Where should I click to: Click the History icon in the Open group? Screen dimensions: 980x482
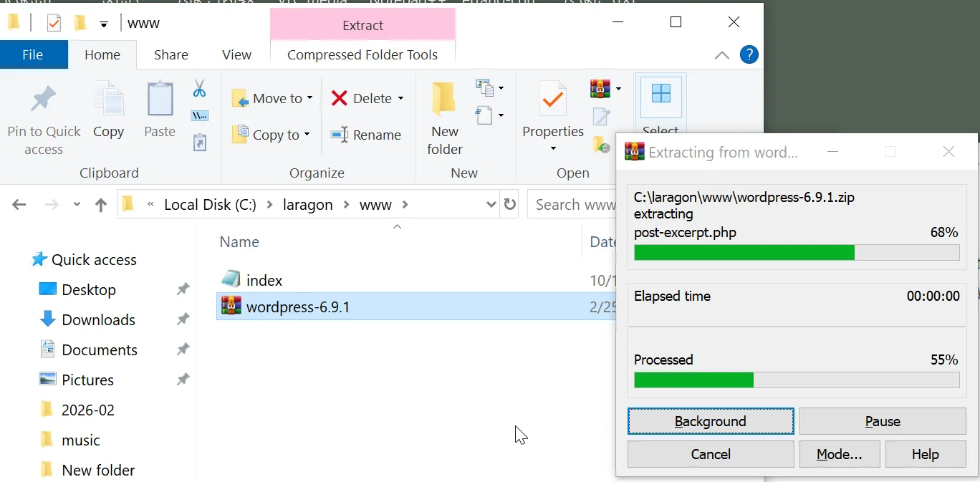tap(601, 144)
